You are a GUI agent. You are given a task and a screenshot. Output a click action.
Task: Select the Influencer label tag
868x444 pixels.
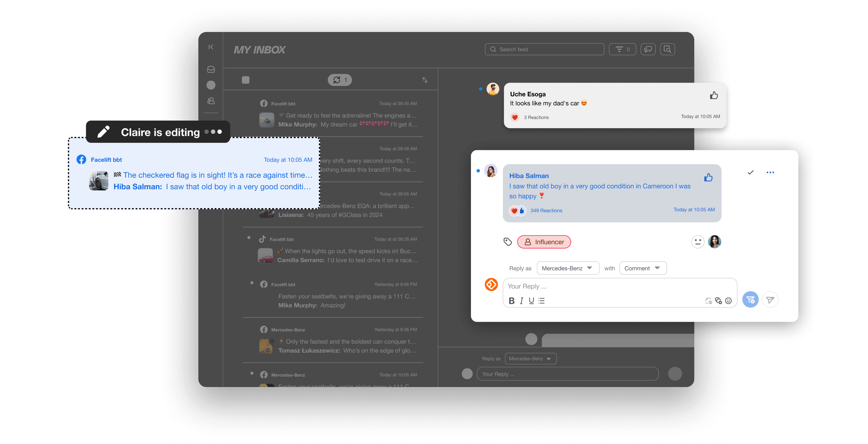542,242
